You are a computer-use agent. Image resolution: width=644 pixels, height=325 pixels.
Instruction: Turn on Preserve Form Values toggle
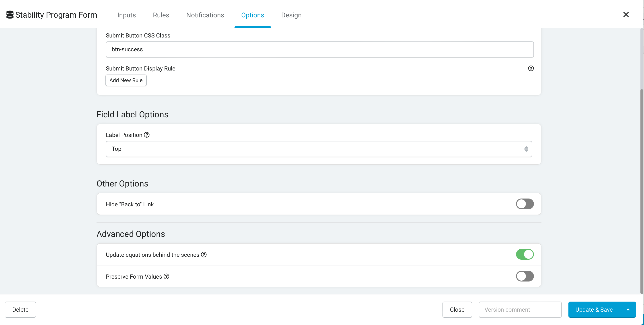[525, 276]
